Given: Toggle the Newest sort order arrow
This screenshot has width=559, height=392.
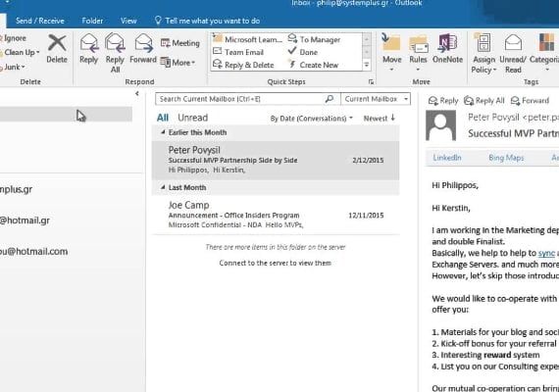Looking at the screenshot, I should tap(379, 118).
